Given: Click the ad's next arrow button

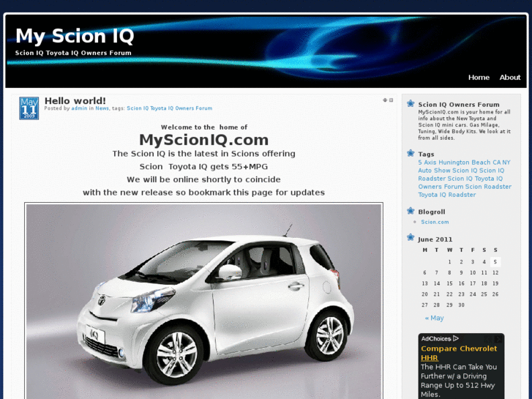Looking at the screenshot, I should pyautogui.click(x=498, y=339).
